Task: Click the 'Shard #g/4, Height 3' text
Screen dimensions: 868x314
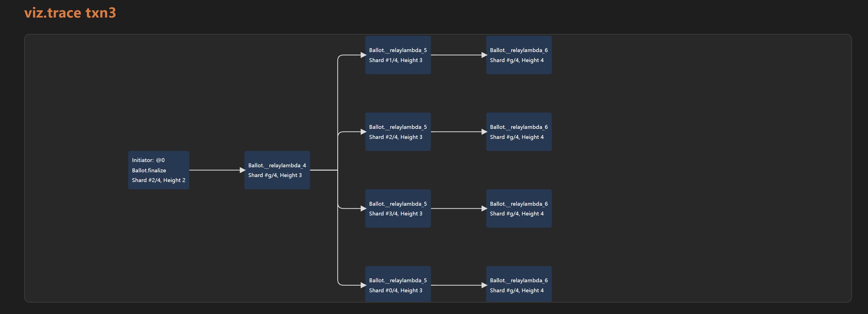Action: [x=275, y=175]
